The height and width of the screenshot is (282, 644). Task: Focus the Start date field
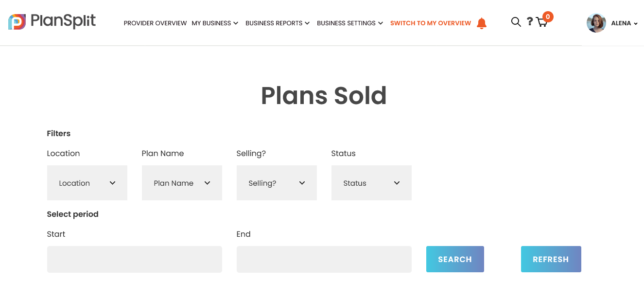coord(135,259)
